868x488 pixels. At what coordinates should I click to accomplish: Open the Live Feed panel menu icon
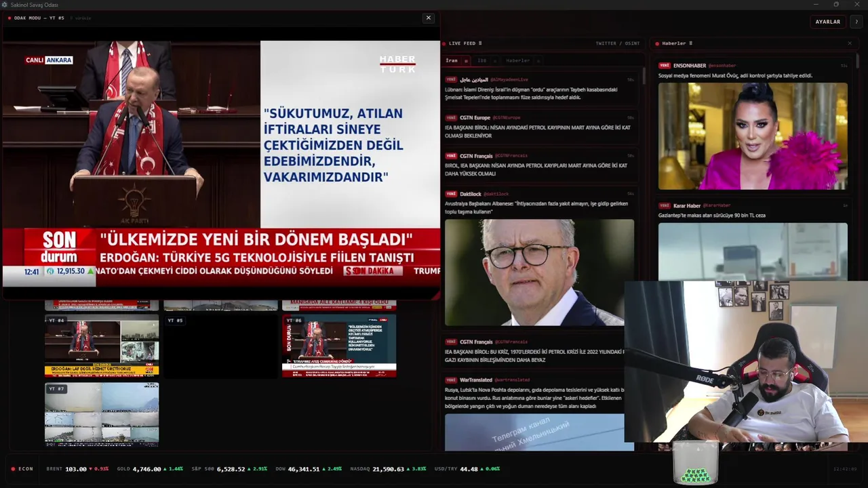click(x=480, y=43)
